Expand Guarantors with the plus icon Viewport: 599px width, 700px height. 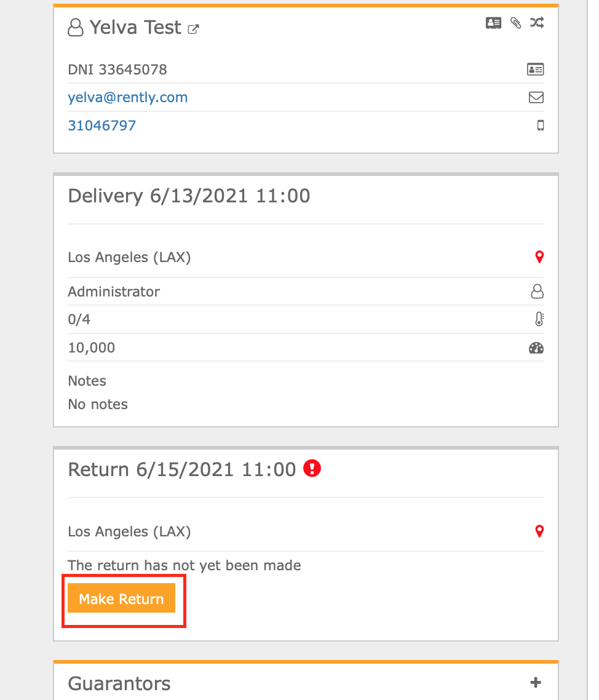[x=536, y=682]
